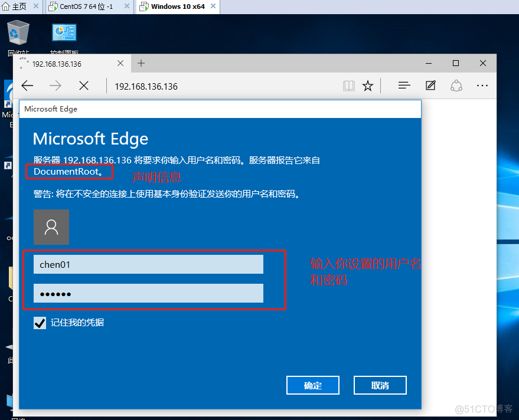
Task: Open the Edge Hub lines icon
Action: coord(404,86)
